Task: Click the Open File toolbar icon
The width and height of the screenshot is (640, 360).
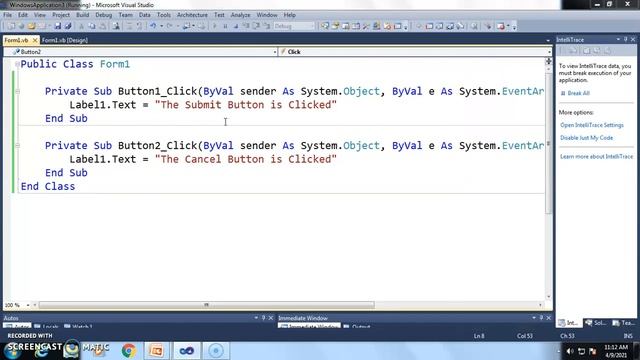Action: coord(31,26)
